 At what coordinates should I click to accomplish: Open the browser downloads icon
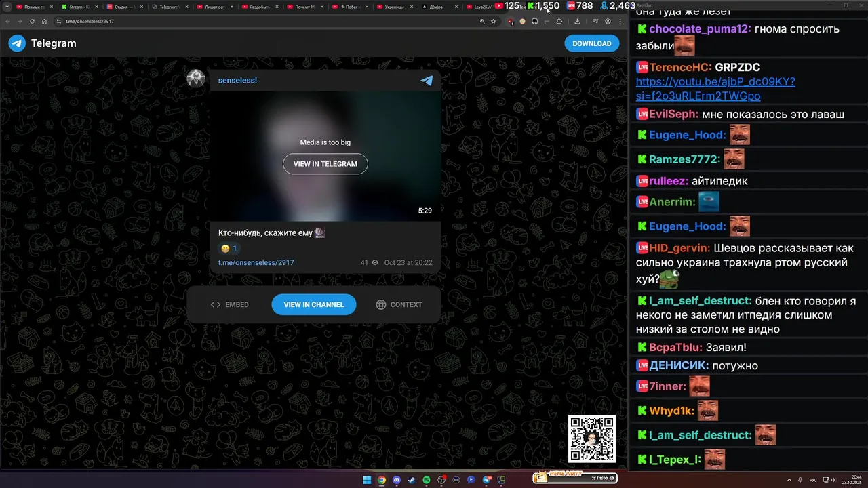tap(577, 21)
